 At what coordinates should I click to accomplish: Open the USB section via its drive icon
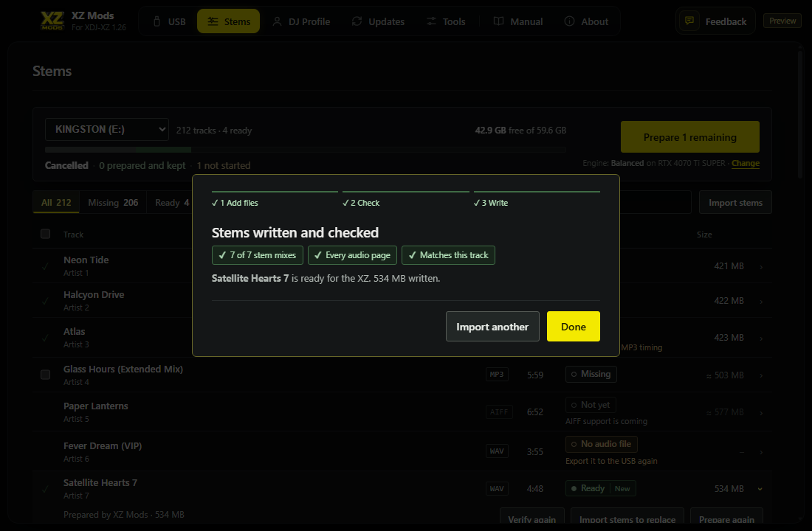pos(157,21)
